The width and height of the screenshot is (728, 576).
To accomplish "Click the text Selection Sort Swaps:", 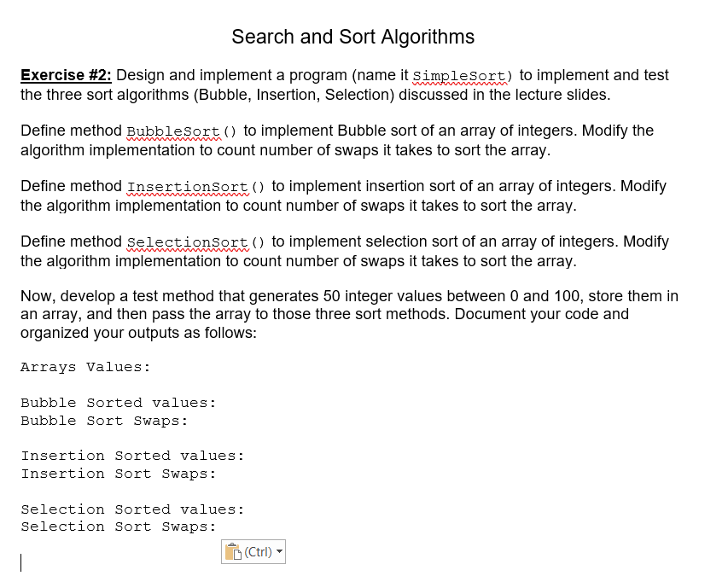I will click(119, 527).
